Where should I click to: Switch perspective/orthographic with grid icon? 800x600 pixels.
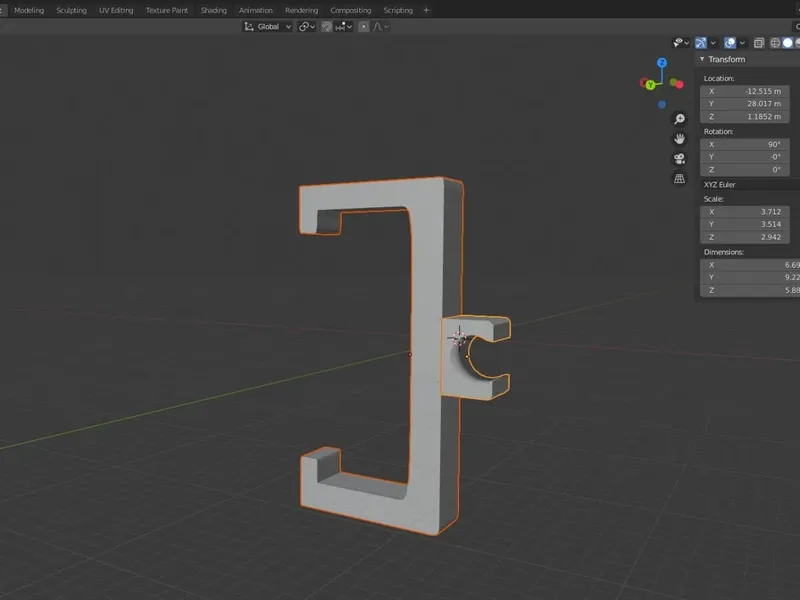[x=679, y=179]
